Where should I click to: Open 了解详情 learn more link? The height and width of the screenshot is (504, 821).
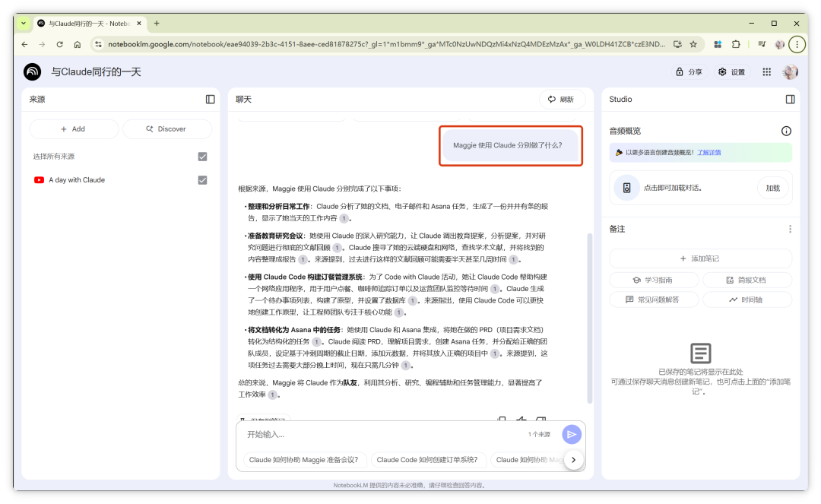click(x=709, y=152)
